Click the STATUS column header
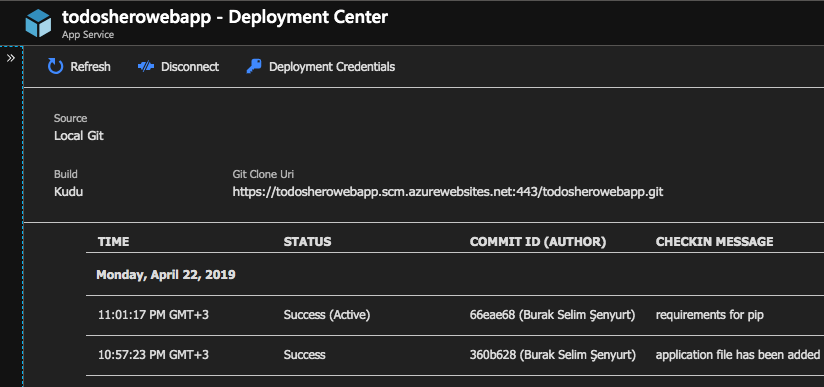The height and width of the screenshot is (387, 824). (x=307, y=242)
